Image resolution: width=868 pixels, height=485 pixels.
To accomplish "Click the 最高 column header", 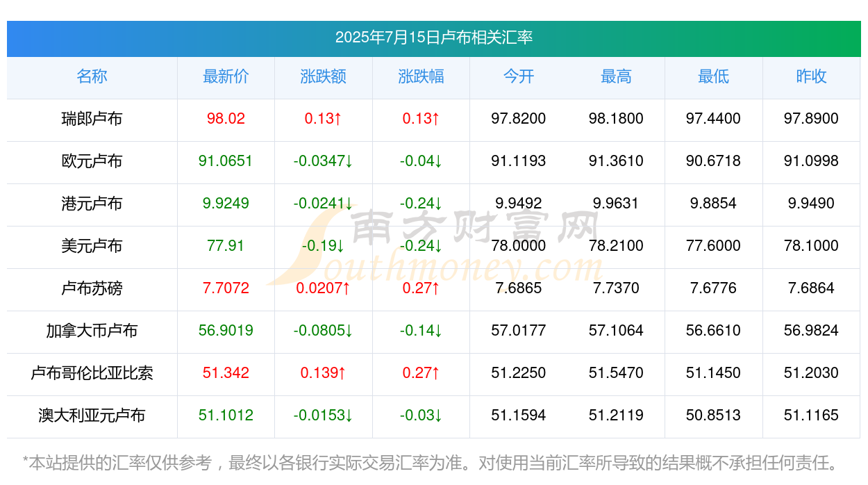I will [616, 76].
